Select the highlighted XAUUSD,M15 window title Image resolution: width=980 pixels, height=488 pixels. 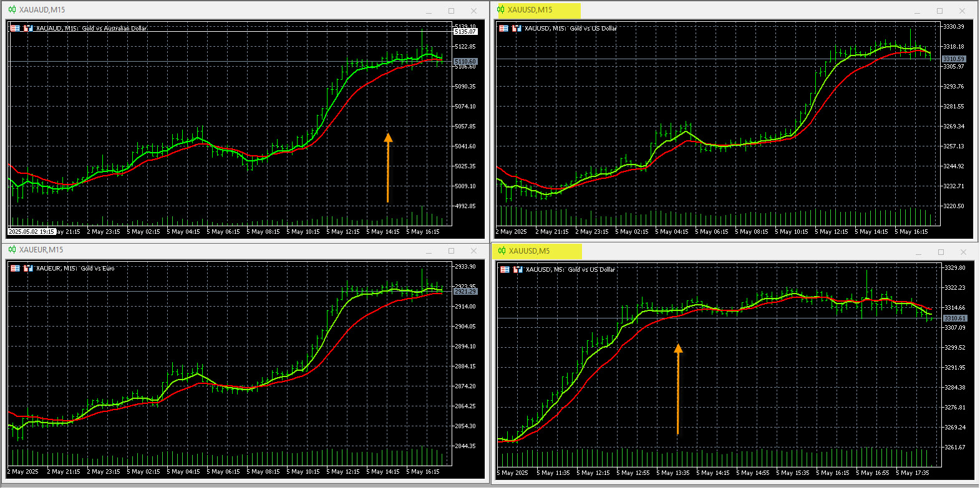click(x=530, y=10)
